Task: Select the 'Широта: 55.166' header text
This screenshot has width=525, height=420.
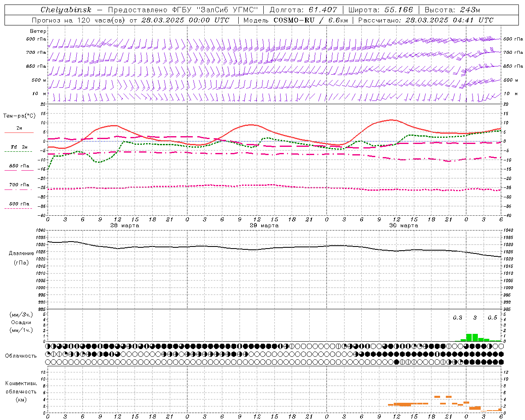Action: point(380,10)
